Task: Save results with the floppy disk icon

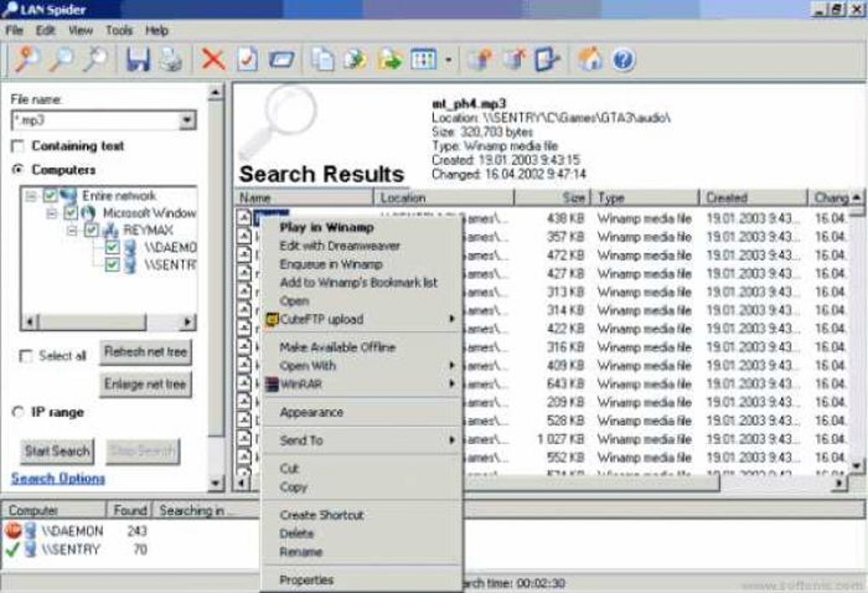Action: [138, 60]
